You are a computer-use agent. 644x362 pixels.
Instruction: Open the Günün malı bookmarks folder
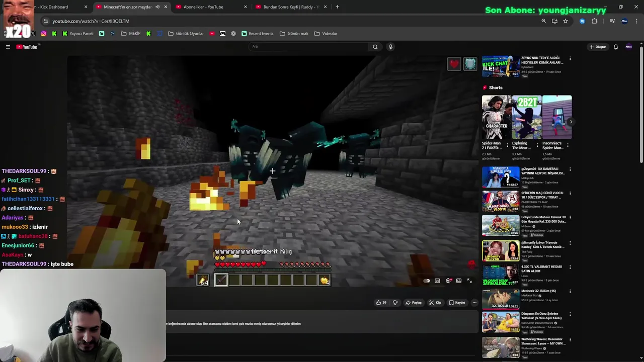click(294, 34)
